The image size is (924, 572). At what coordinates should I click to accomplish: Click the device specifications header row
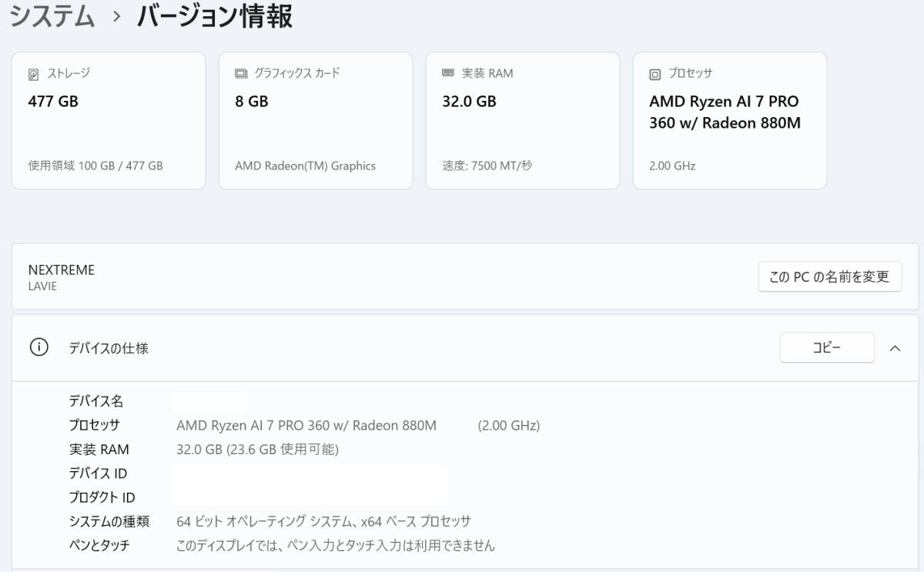385,348
